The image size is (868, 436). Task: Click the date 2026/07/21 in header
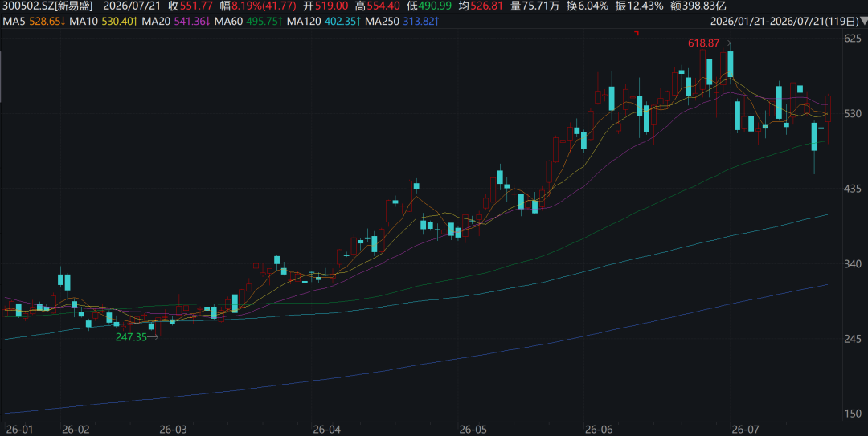(132, 6)
